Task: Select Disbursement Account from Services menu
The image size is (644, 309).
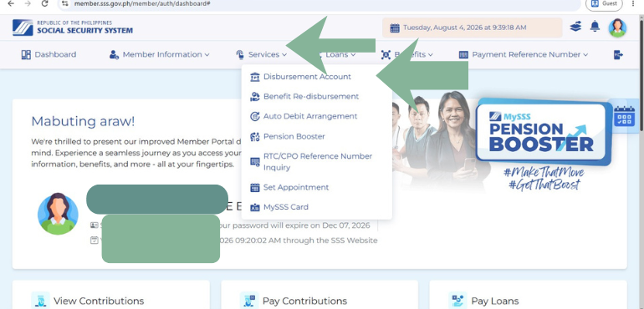Action: coord(307,77)
